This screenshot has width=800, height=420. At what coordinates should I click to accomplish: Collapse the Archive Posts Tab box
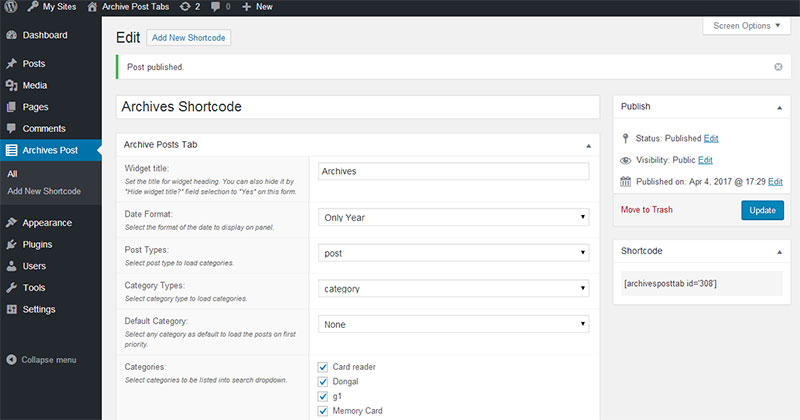point(588,145)
